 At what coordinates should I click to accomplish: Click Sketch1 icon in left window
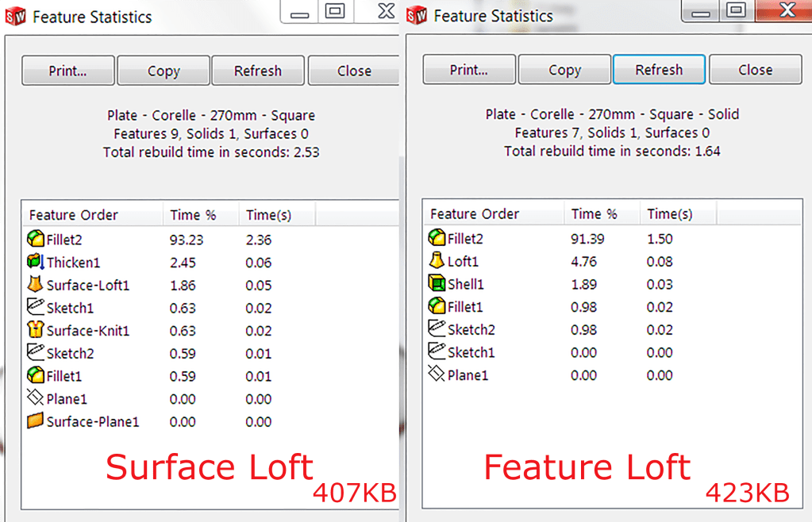[x=35, y=308]
